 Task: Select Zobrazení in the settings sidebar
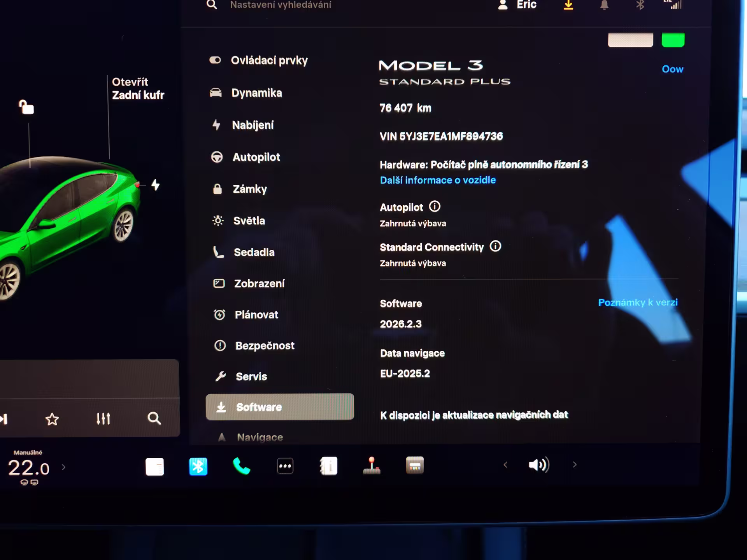click(259, 283)
